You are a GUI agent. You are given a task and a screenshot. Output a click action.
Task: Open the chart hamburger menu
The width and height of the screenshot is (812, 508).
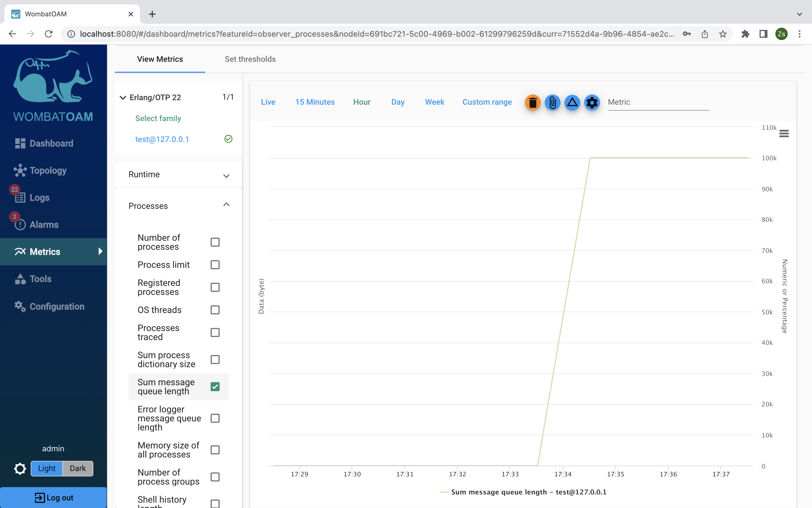coord(784,134)
